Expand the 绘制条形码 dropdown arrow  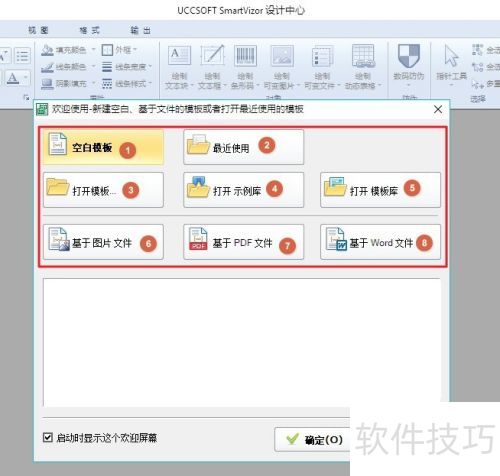[258, 86]
